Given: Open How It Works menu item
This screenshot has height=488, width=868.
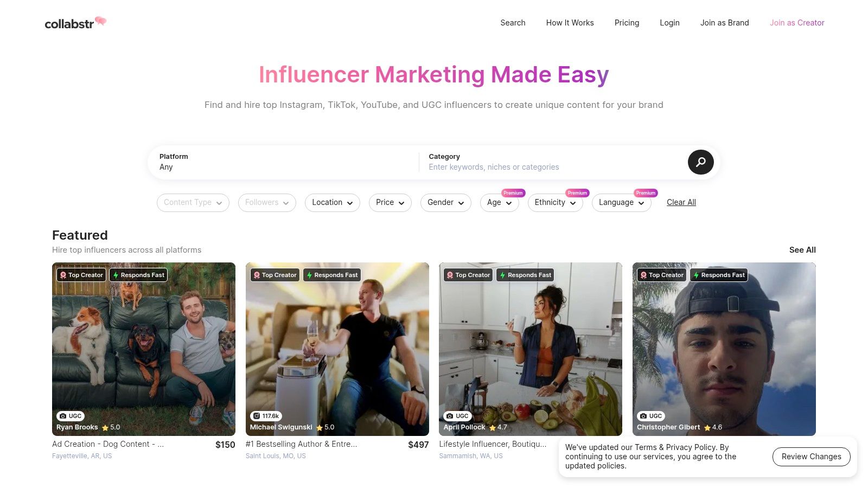Looking at the screenshot, I should 570,23.
